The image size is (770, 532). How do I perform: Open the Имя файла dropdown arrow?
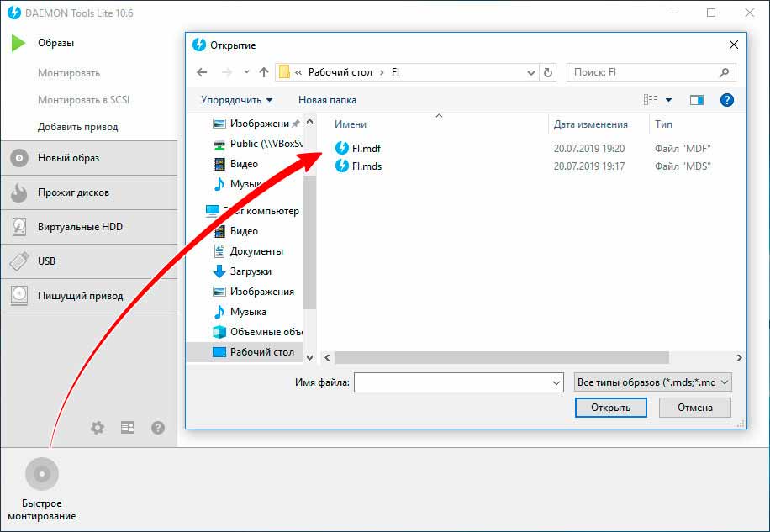pos(556,382)
